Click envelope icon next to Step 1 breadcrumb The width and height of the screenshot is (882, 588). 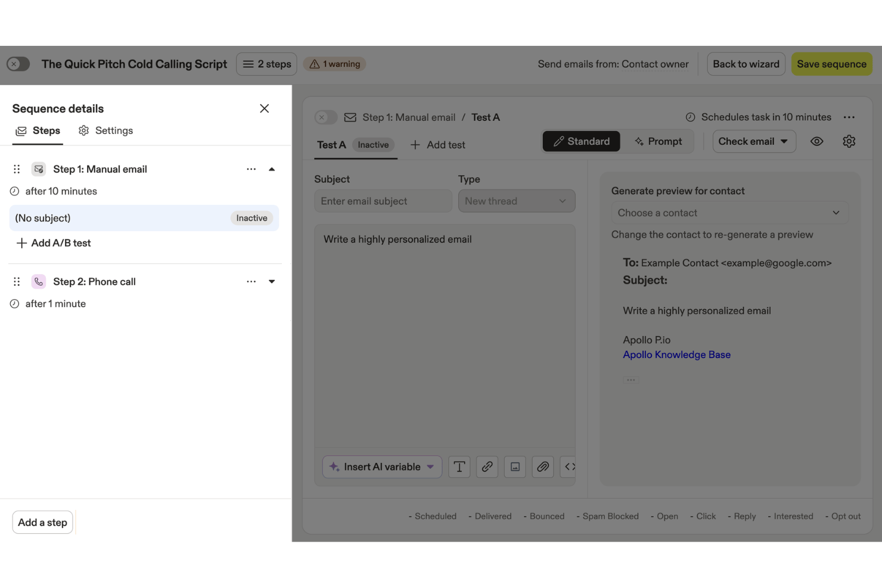[x=350, y=117]
